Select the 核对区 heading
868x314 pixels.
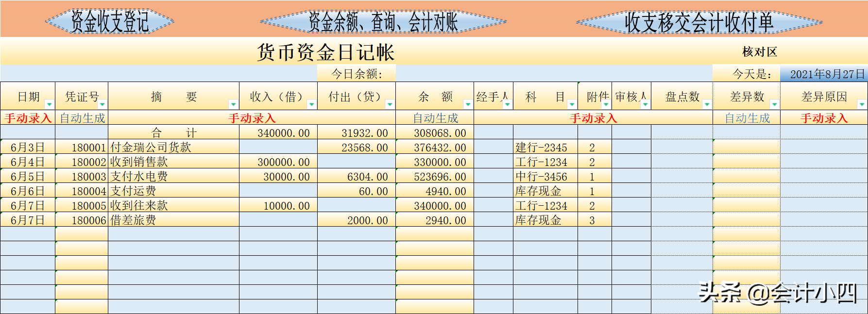pos(760,51)
